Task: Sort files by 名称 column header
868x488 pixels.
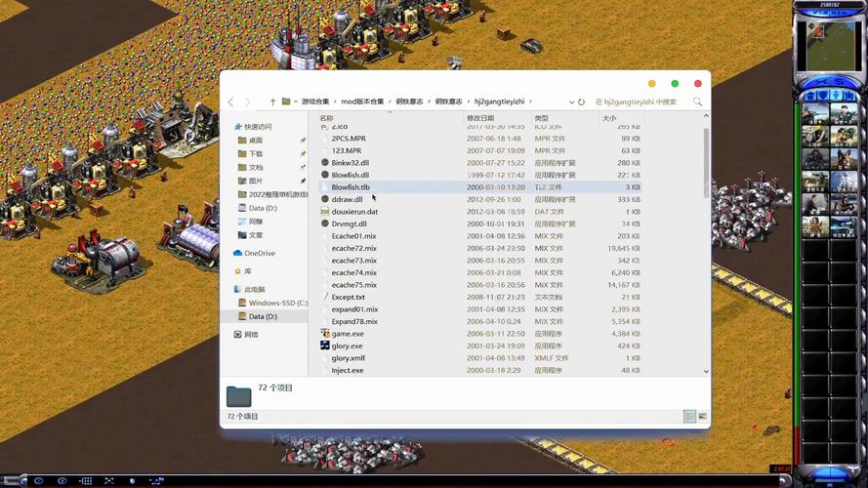Action: pos(327,118)
